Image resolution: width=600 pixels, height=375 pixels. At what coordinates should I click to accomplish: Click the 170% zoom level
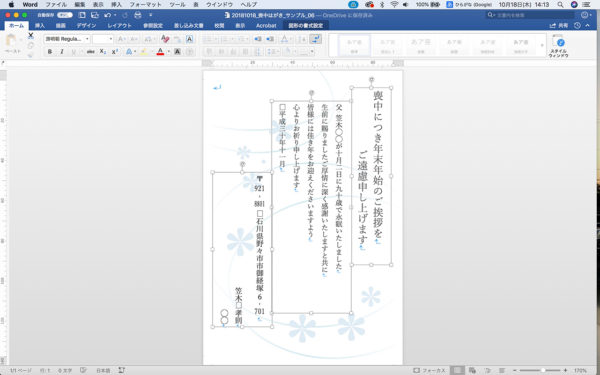click(x=580, y=370)
